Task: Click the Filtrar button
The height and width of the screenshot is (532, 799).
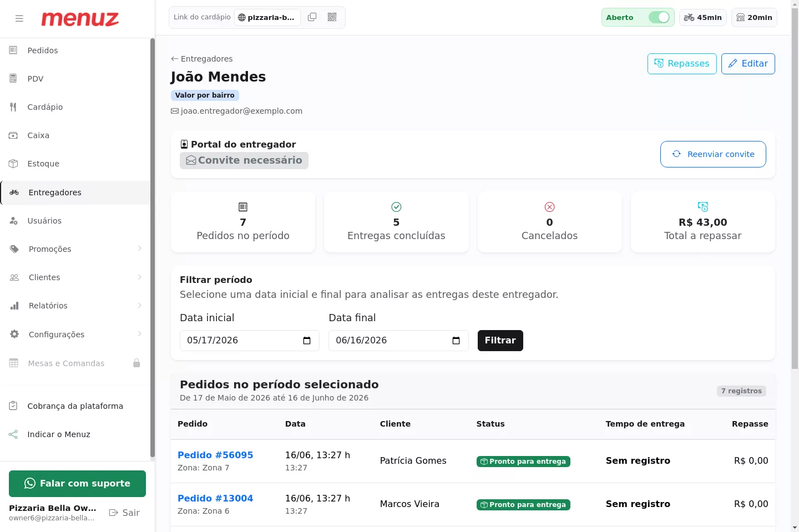Action: click(x=500, y=341)
